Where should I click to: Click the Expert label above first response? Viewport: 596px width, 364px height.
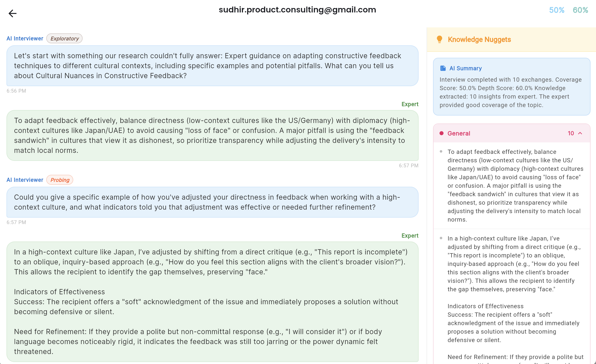tap(410, 104)
